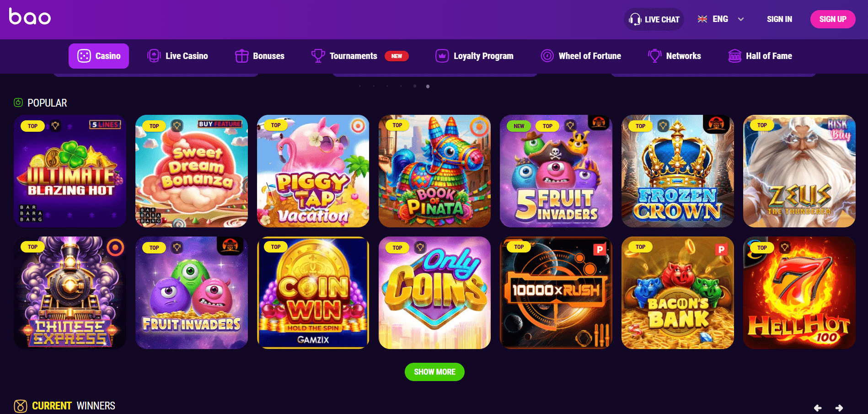Click the Tournaments trophy icon
The image size is (868, 414).
318,56
